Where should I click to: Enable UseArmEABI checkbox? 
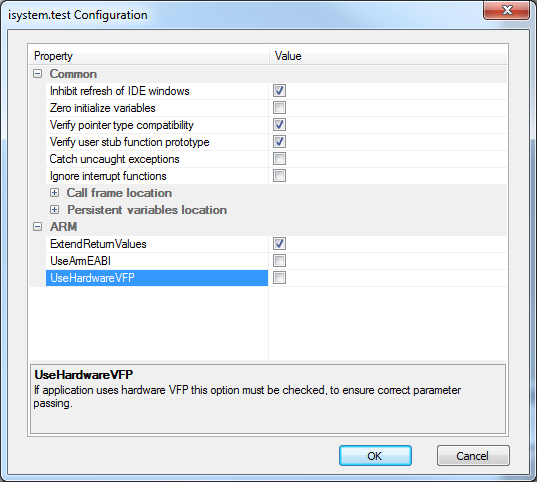[x=279, y=261]
